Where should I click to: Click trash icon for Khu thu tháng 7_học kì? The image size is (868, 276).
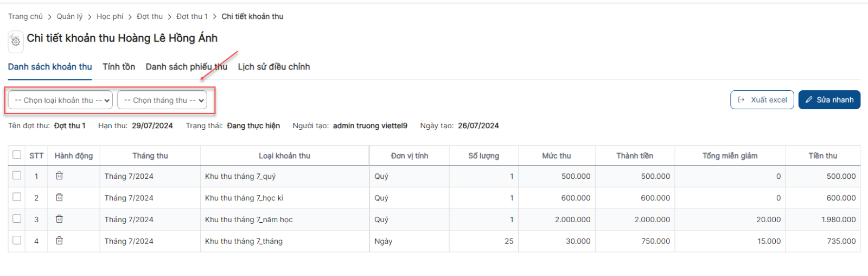click(60, 197)
